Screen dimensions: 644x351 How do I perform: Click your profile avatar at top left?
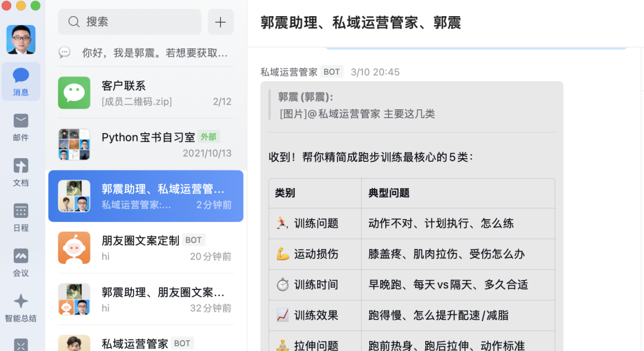(21, 39)
